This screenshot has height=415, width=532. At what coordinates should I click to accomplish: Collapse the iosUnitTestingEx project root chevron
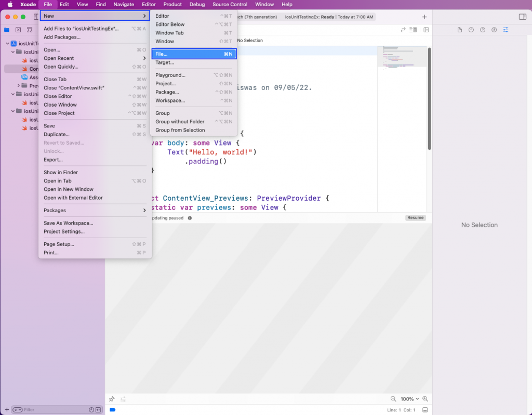pos(7,44)
